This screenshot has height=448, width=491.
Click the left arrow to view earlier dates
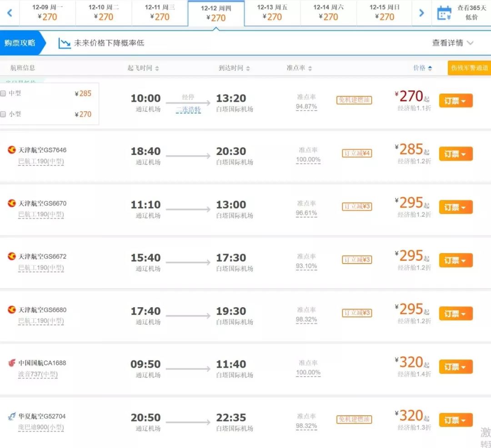9,13
